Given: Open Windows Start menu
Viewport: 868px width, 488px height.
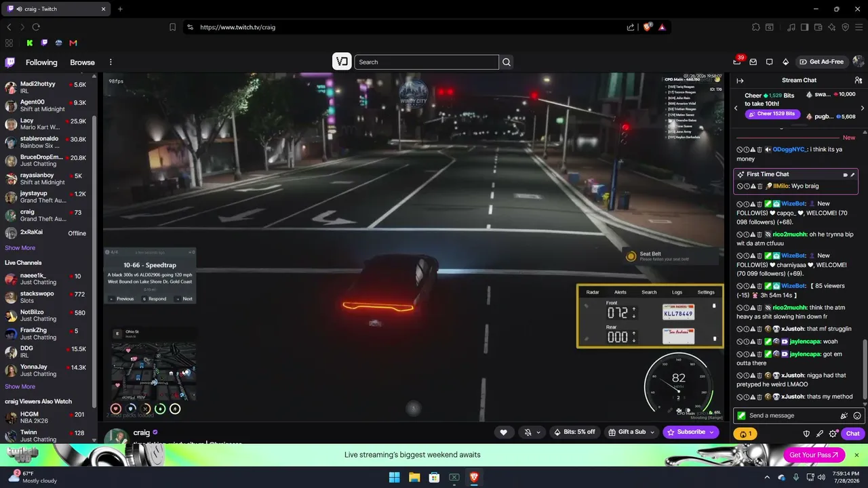Looking at the screenshot, I should (x=394, y=477).
